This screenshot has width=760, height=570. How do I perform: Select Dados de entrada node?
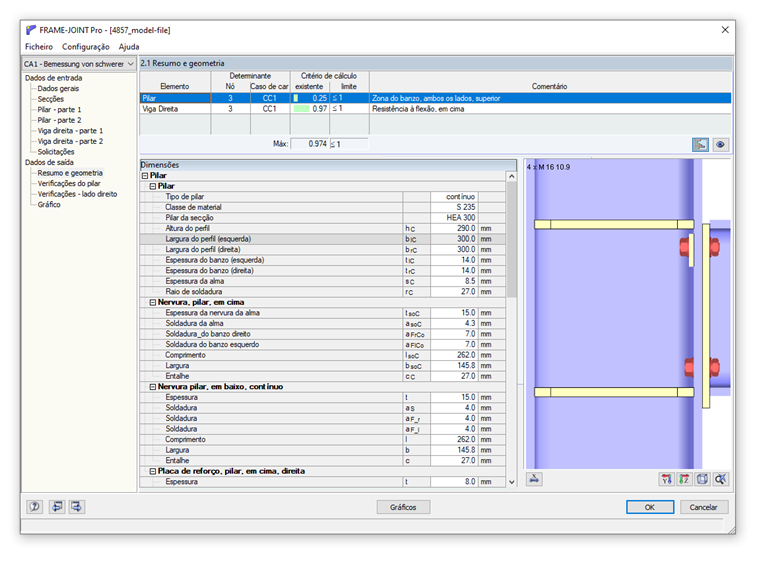[53, 78]
